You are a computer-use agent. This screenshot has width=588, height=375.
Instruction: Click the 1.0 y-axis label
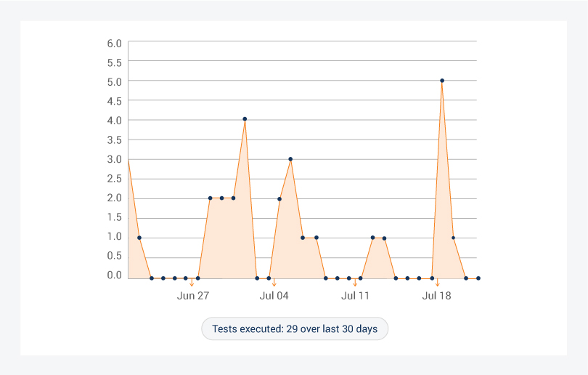pos(115,237)
